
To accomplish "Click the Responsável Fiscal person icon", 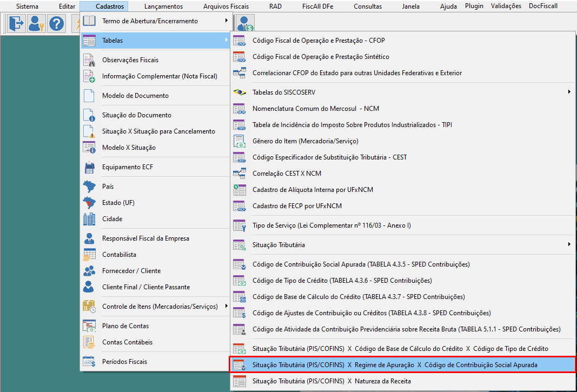I will 89,238.
